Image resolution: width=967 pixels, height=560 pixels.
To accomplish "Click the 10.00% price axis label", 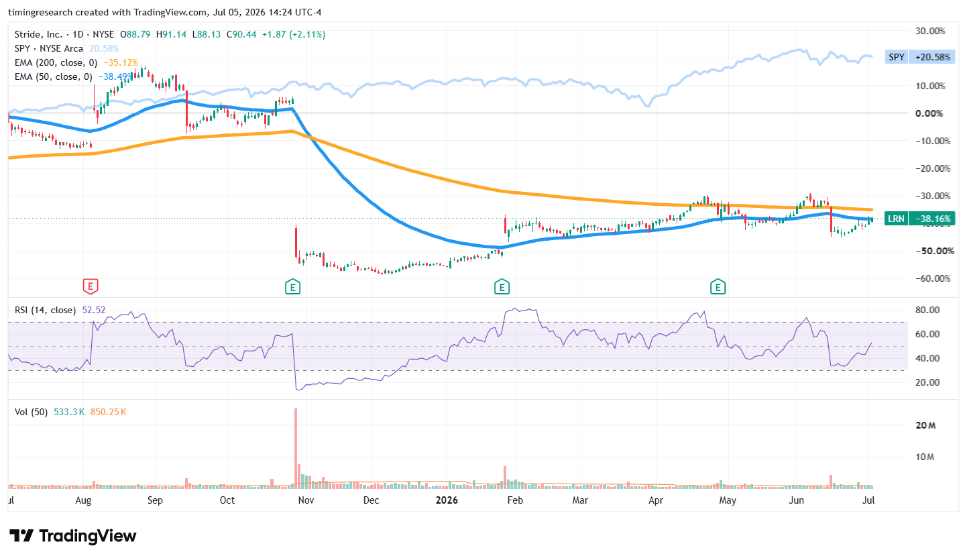I will 930,86.
